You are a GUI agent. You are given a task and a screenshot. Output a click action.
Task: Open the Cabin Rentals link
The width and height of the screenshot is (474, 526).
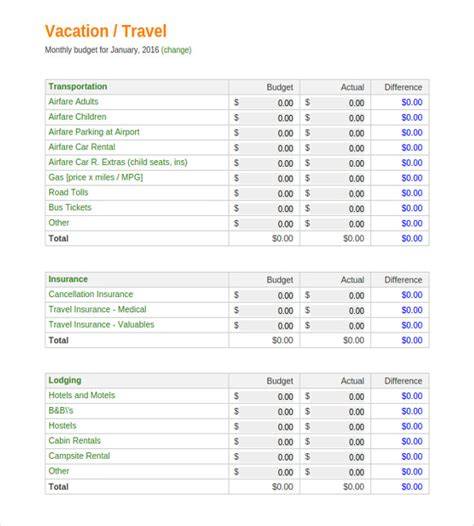(x=74, y=440)
